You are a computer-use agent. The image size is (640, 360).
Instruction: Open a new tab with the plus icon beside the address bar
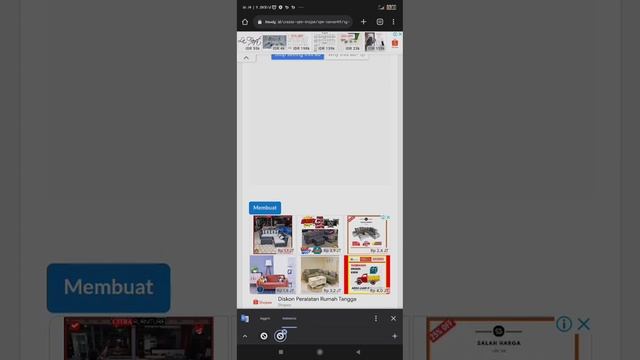point(364,22)
